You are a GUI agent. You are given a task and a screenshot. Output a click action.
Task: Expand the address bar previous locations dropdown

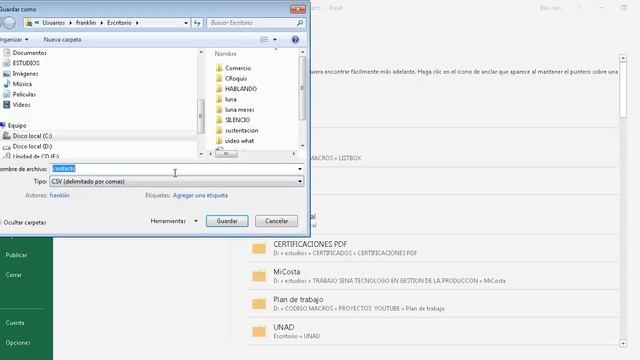186,23
